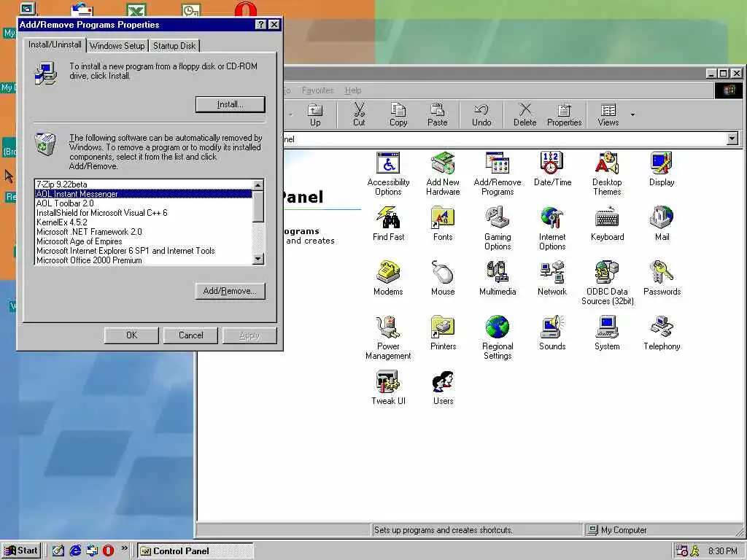Open the Telephony icon
Screen dimensions: 747x560
pos(662,333)
